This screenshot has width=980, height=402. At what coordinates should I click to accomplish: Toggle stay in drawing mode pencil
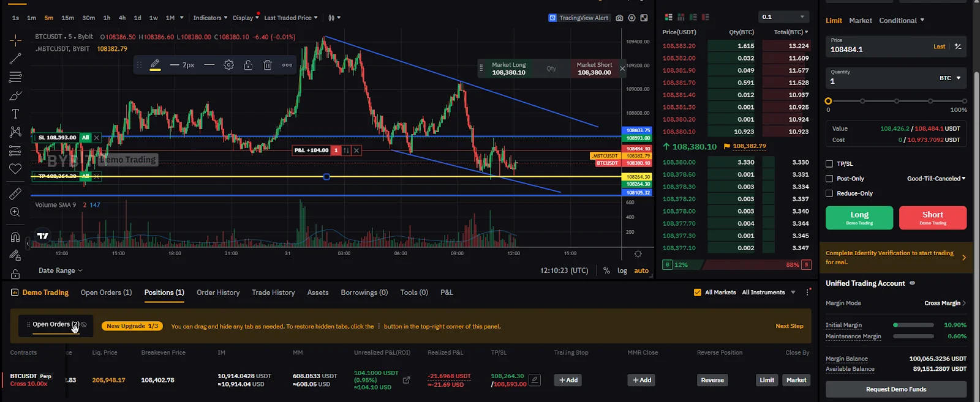point(15,255)
